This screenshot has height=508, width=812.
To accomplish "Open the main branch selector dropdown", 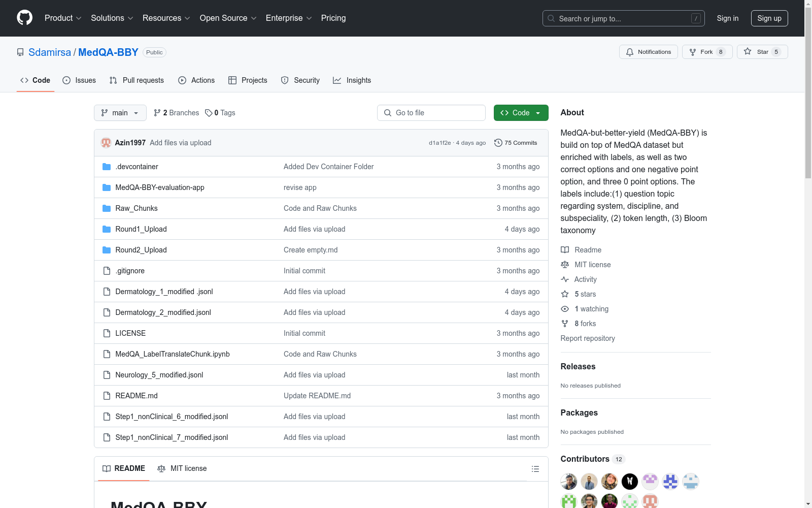I will point(120,113).
